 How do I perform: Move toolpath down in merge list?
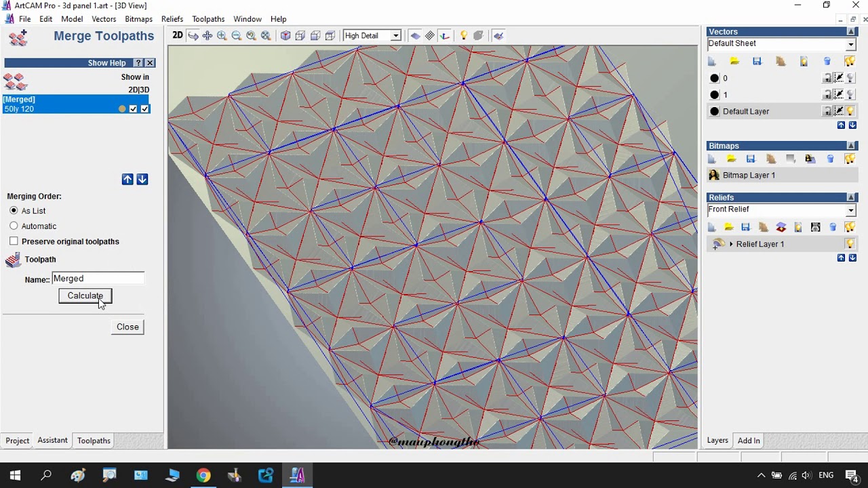click(x=142, y=179)
